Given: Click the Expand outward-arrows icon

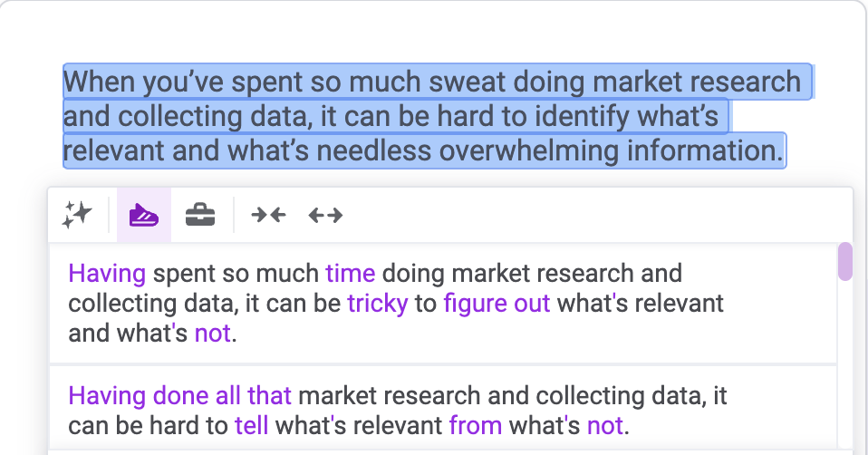Looking at the screenshot, I should click(325, 215).
